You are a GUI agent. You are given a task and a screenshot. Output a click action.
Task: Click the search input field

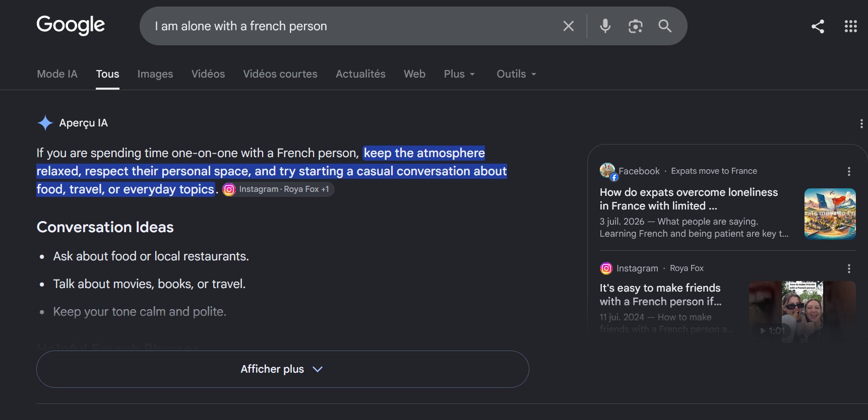coord(353,26)
